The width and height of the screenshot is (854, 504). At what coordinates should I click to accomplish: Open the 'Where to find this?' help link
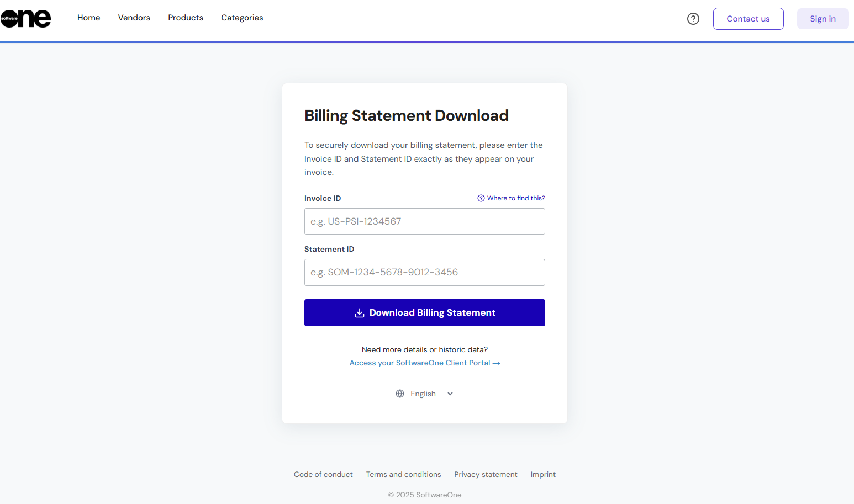pyautogui.click(x=512, y=198)
